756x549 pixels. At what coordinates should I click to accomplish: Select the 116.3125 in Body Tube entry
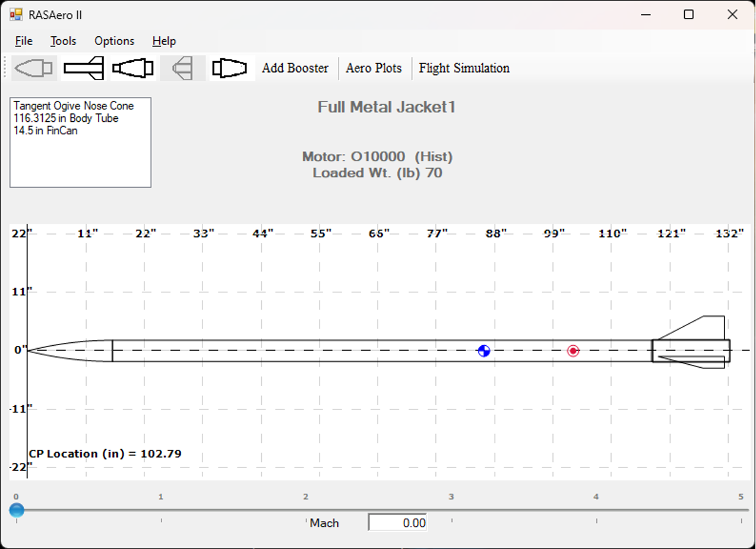pos(66,118)
